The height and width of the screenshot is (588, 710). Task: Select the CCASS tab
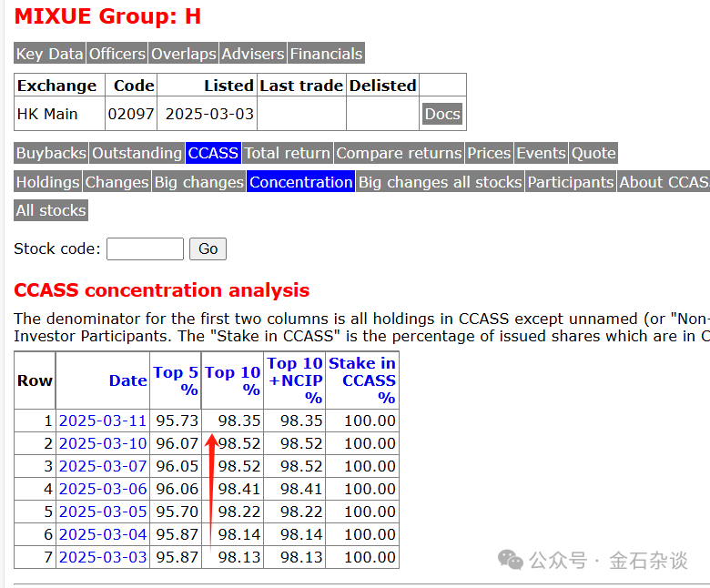213,153
